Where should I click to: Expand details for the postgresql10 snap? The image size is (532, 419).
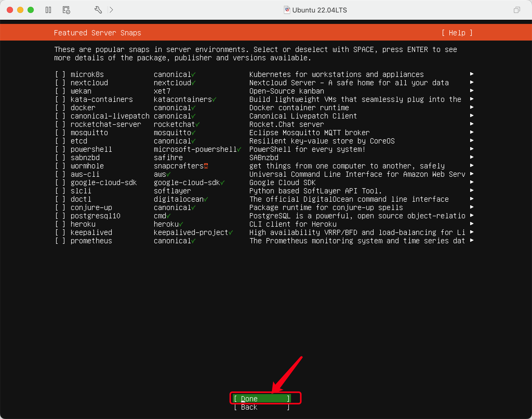pyautogui.click(x=471, y=215)
